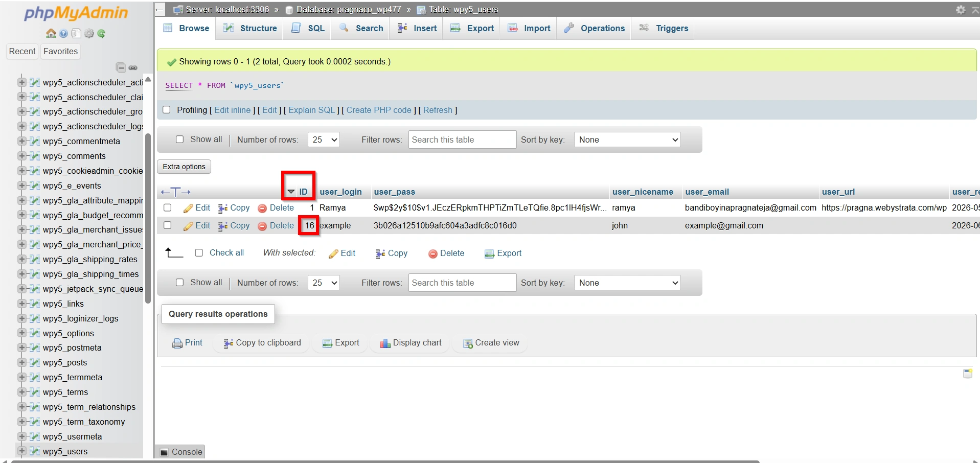The image size is (980, 463).
Task: Click pencil Edit icon in example row
Action: pyautogui.click(x=188, y=226)
